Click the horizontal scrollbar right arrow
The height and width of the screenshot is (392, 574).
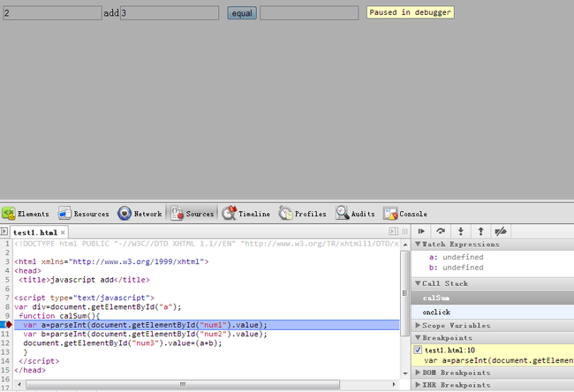394,384
